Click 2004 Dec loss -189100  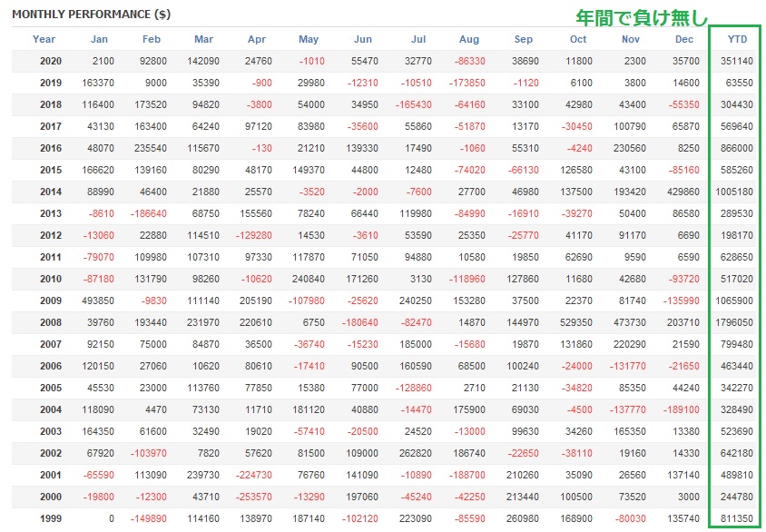pyautogui.click(x=681, y=409)
